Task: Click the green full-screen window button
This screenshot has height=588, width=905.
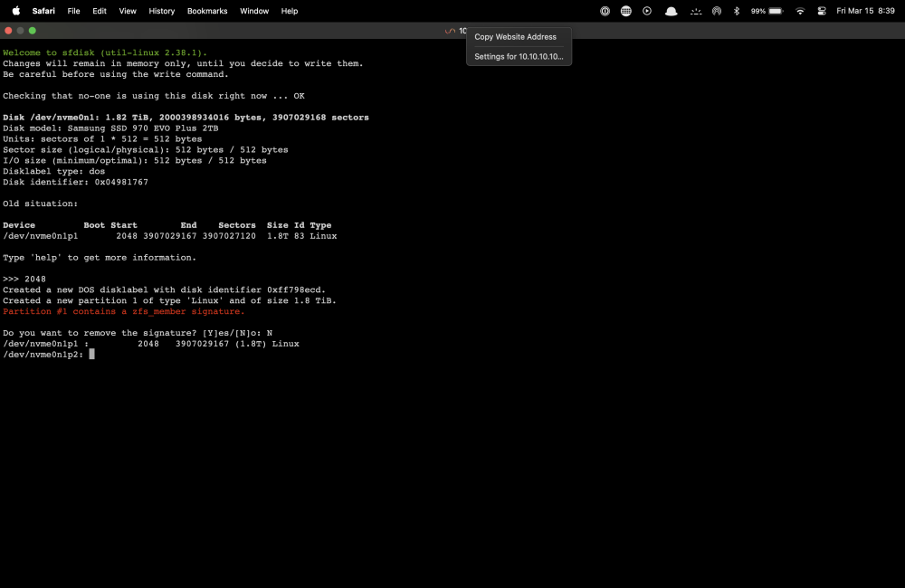Action: tap(33, 31)
